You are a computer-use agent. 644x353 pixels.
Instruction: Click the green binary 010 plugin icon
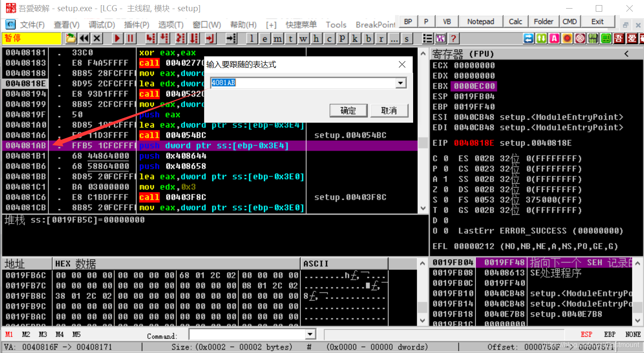(x=593, y=39)
